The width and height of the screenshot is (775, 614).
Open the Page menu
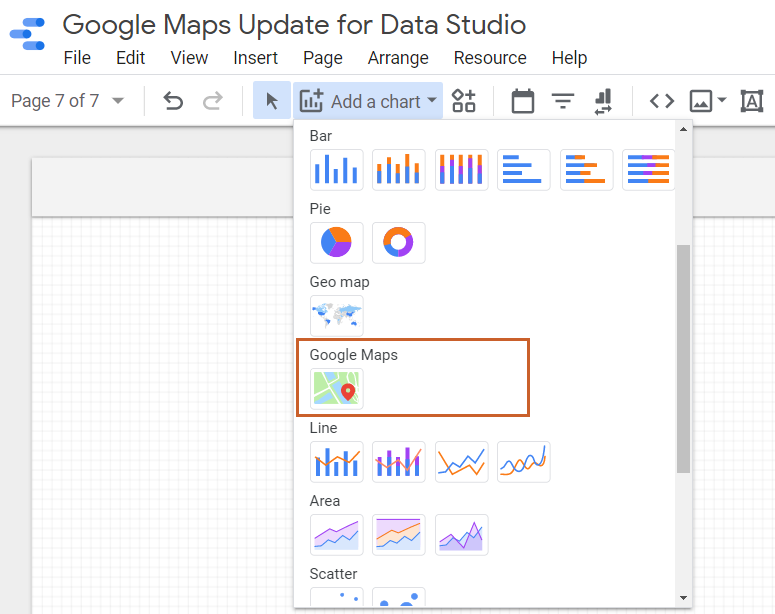coord(323,58)
